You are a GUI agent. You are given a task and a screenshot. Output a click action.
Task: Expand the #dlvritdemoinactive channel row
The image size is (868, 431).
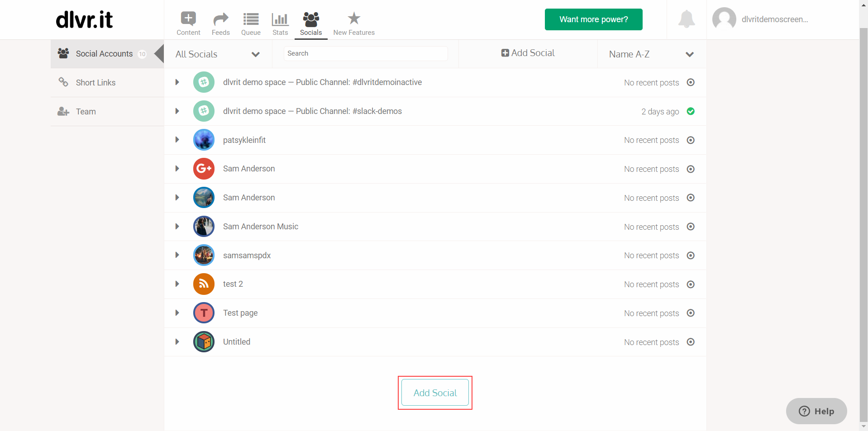pyautogui.click(x=177, y=82)
